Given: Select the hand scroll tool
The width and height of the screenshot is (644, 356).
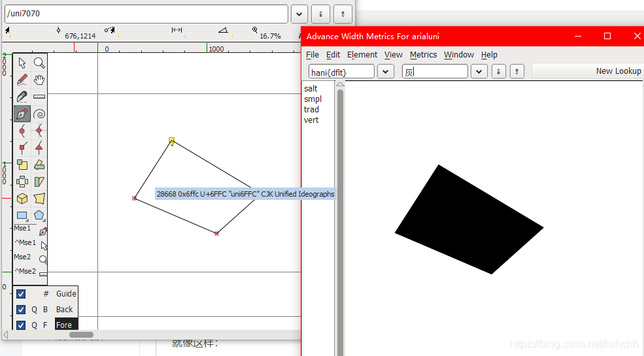Looking at the screenshot, I should coord(39,80).
